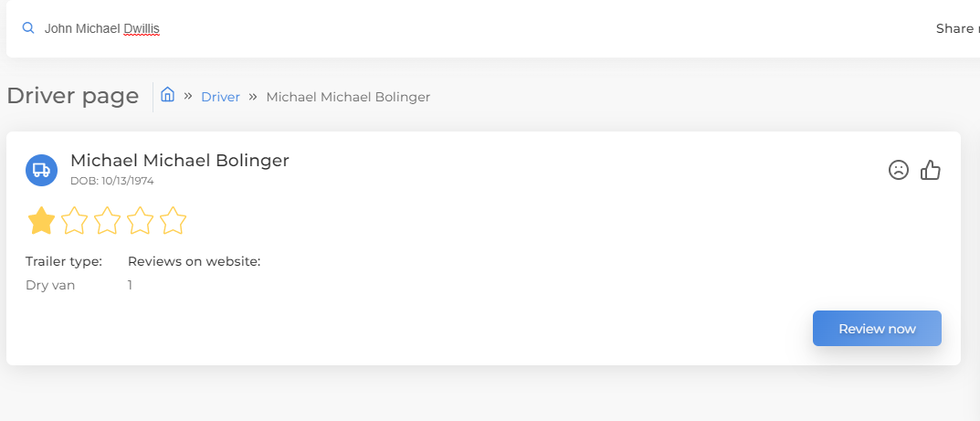Click the sad face dislike icon

(899, 170)
